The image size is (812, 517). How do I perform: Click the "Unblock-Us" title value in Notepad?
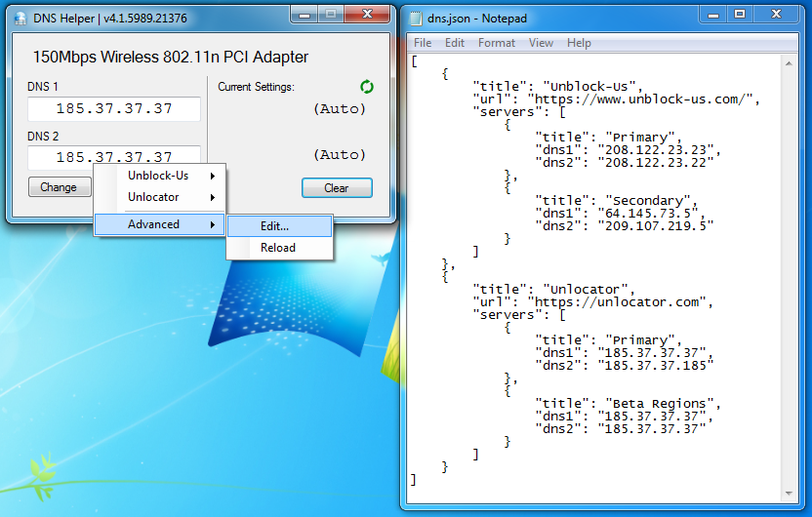(x=589, y=86)
